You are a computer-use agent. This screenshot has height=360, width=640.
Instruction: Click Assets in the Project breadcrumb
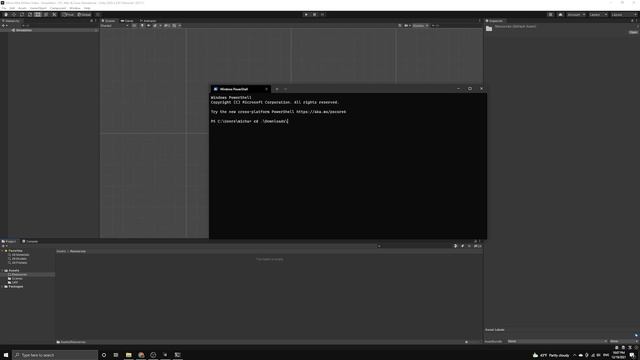tap(61, 251)
